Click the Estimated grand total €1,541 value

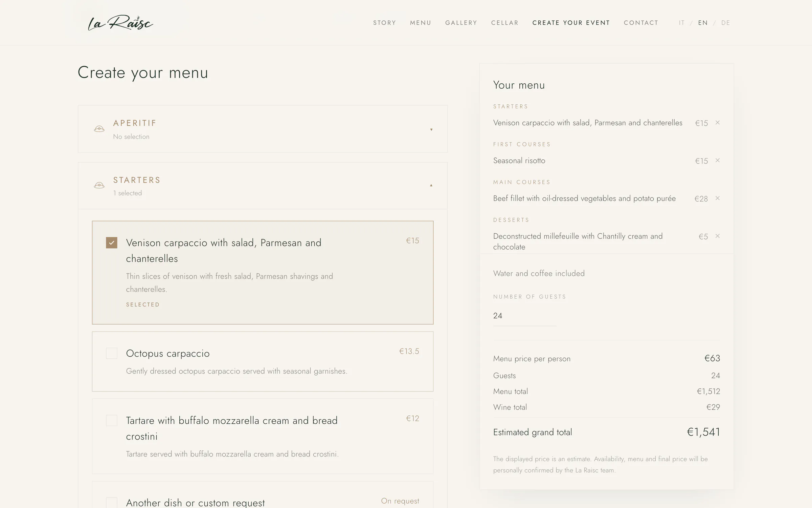point(703,432)
